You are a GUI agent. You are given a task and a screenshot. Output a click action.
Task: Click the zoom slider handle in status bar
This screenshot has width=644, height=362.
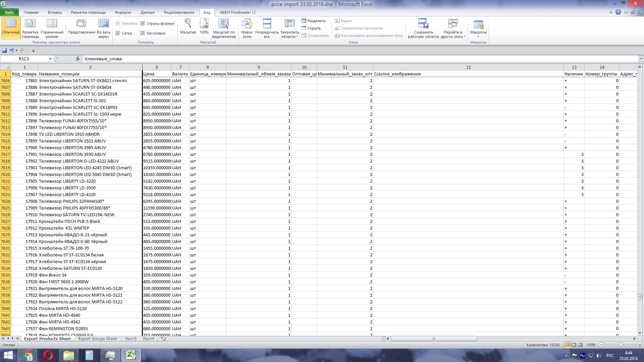pyautogui.click(x=621, y=345)
